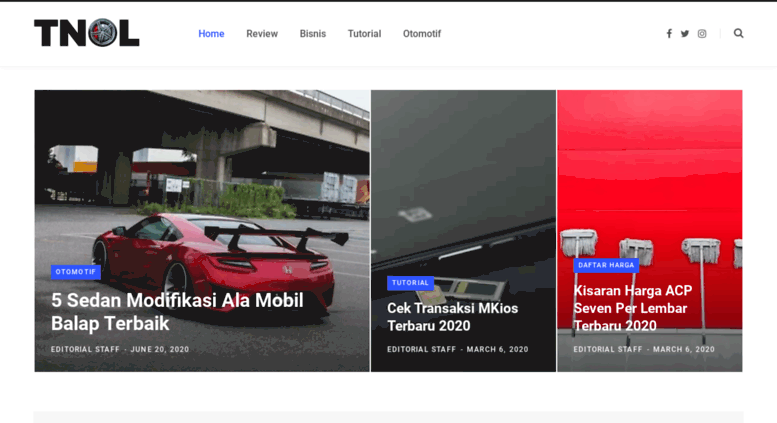Click the DAFTAR HARGA category badge

(x=606, y=265)
